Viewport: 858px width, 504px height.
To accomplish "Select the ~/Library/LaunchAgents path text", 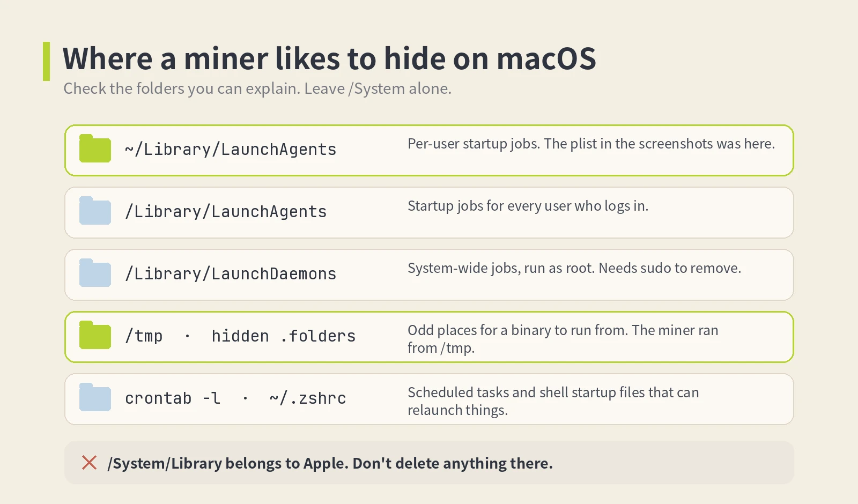I will coord(231,150).
